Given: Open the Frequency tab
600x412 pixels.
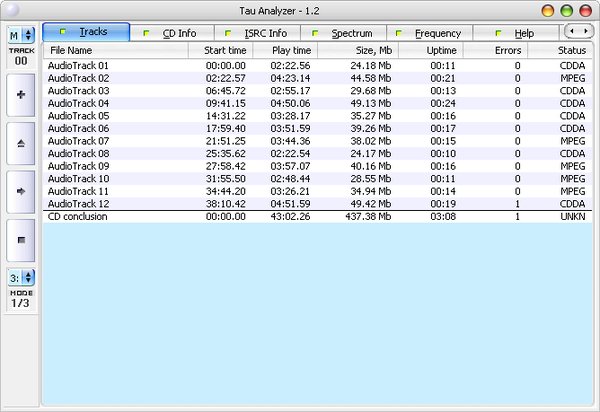Looking at the screenshot, I should pyautogui.click(x=430, y=33).
